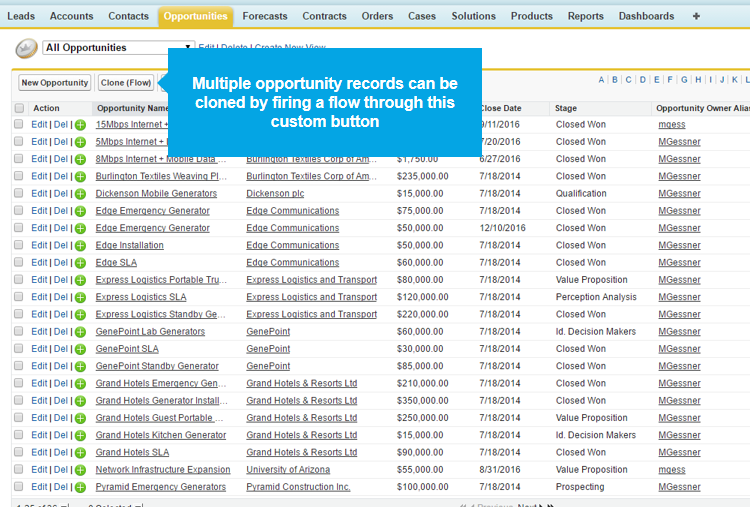
Task: Filter list by letter F in alphabet bar
Action: click(x=669, y=79)
